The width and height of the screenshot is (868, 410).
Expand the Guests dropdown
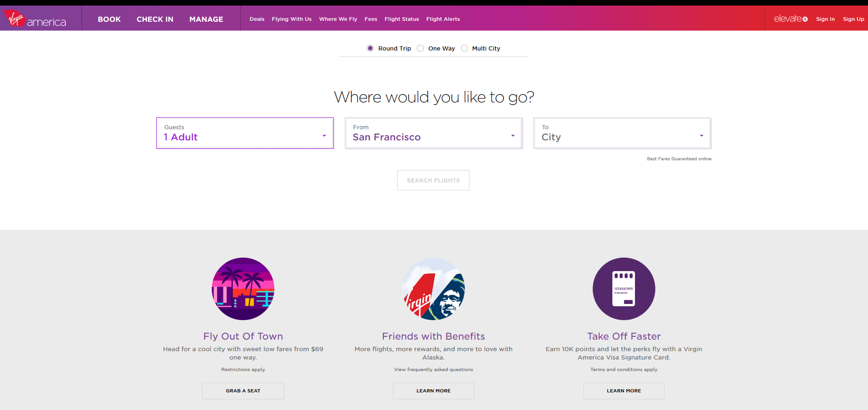245,133
